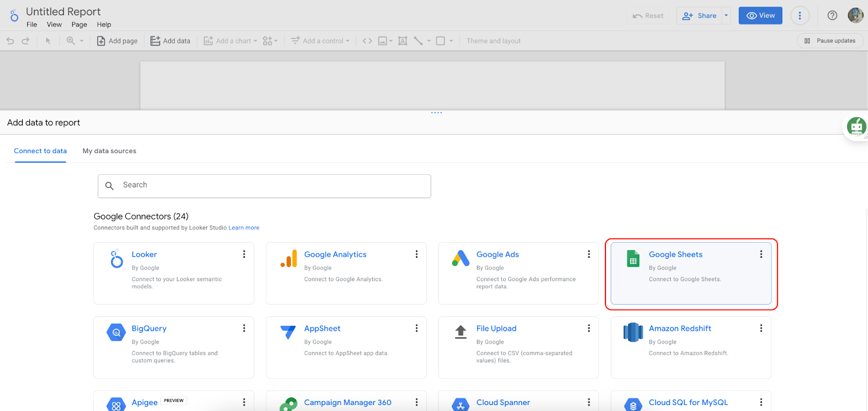This screenshot has height=411, width=868.
Task: Open AppSheet card's three-dot menu
Action: [417, 328]
